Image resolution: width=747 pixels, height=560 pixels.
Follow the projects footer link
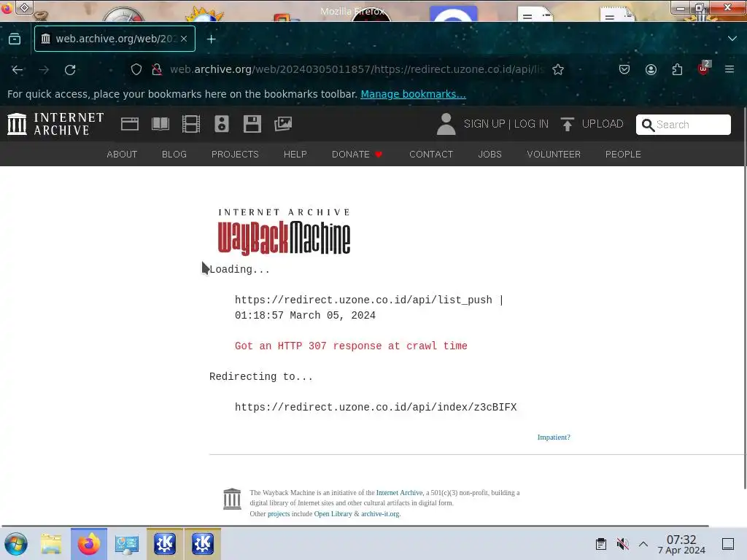[x=279, y=514]
